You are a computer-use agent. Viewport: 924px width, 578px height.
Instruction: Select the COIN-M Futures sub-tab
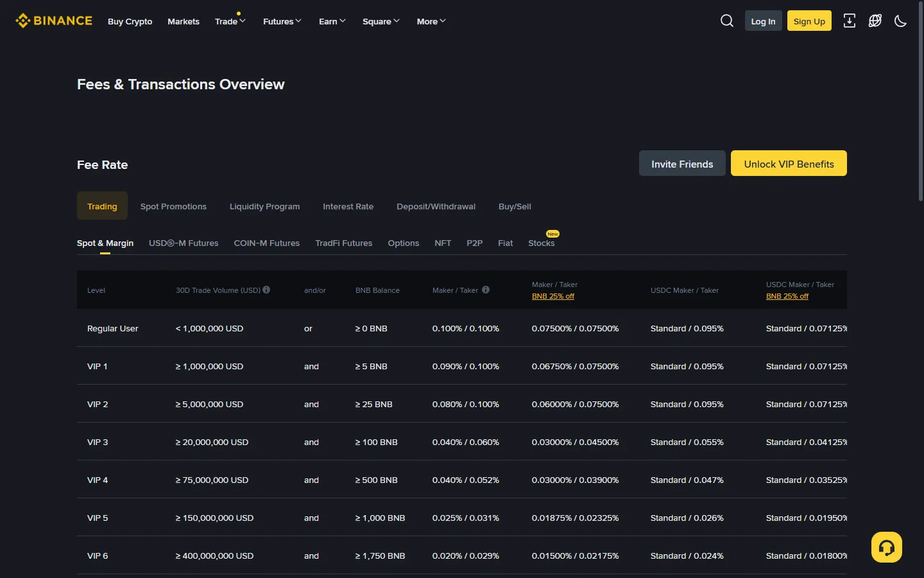click(x=267, y=243)
